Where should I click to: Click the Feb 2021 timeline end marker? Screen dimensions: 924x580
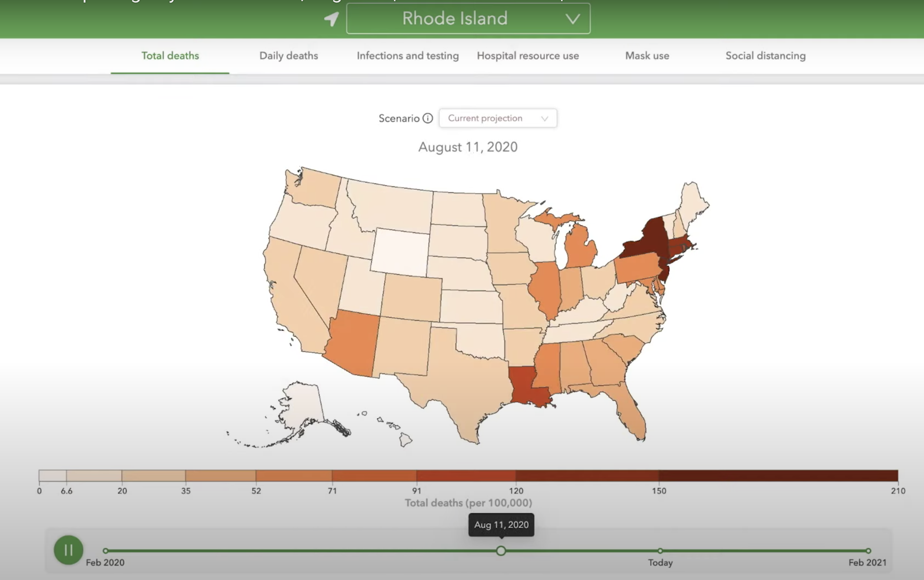(x=868, y=551)
